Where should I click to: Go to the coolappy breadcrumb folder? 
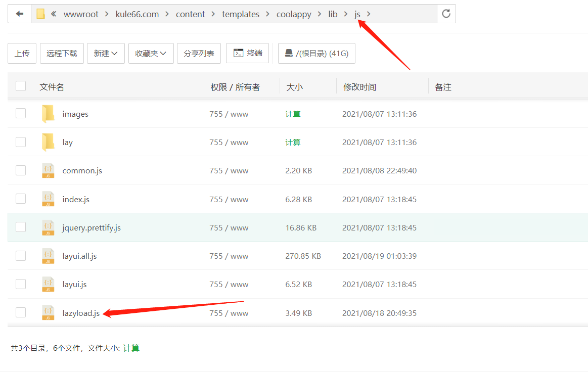294,14
